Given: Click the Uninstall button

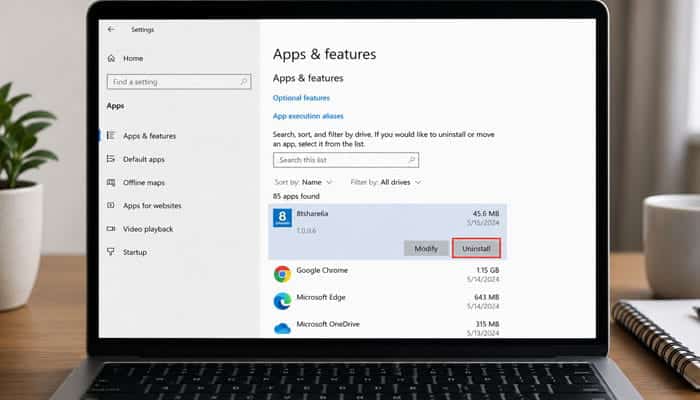Looking at the screenshot, I should coord(476,249).
